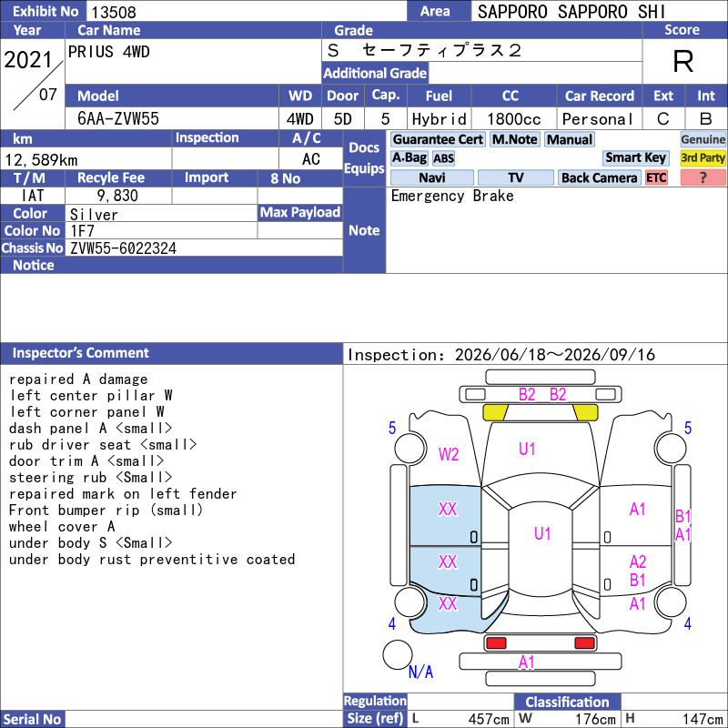728x728 pixels.
Task: Click the Guarantee Cert equipment badge
Action: (x=438, y=139)
